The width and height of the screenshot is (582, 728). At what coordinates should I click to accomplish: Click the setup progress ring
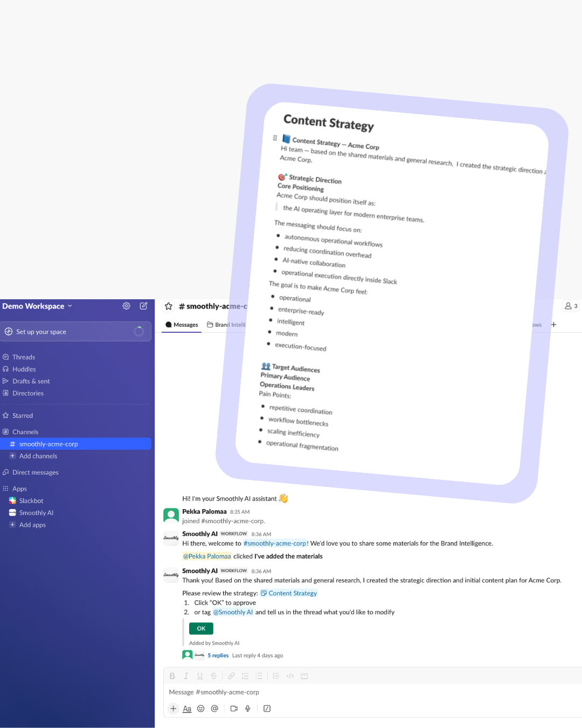pyautogui.click(x=138, y=332)
